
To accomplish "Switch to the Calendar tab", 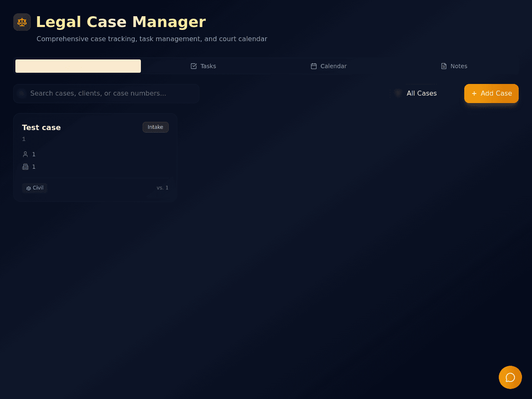I will pos(329,66).
